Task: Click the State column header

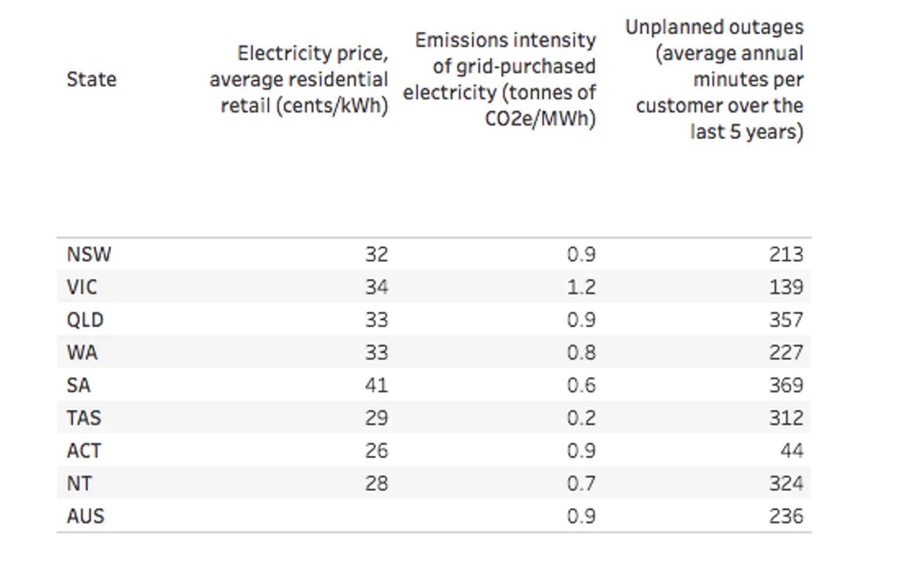Action: [x=91, y=79]
